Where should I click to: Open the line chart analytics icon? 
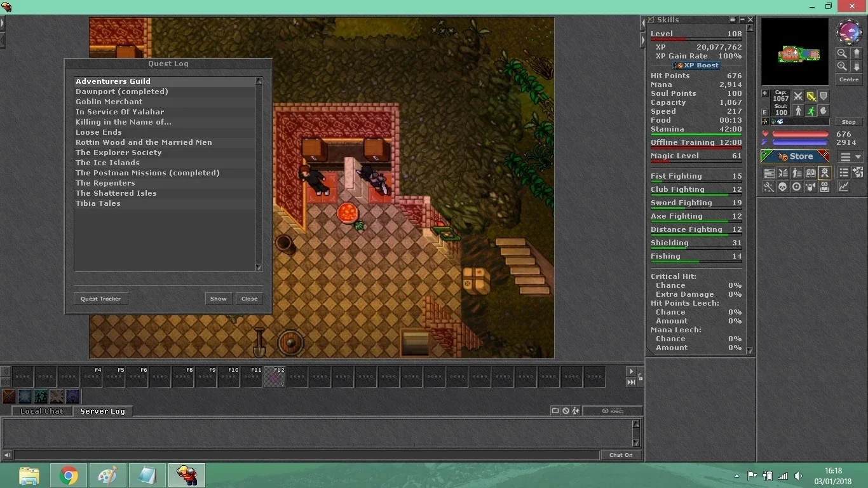pyautogui.click(x=844, y=186)
